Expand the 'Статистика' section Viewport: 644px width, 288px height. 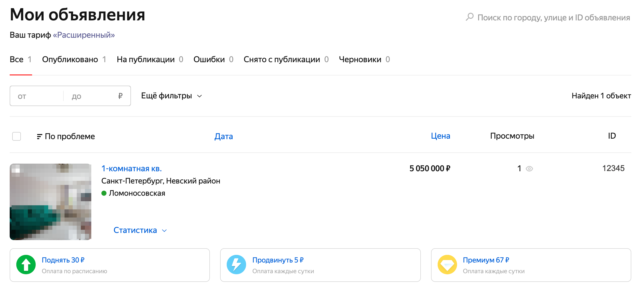pos(140,230)
